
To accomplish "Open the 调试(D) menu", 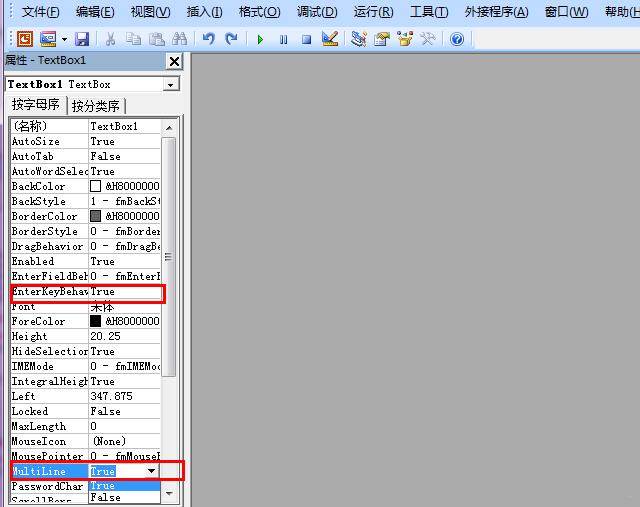I will click(x=316, y=12).
